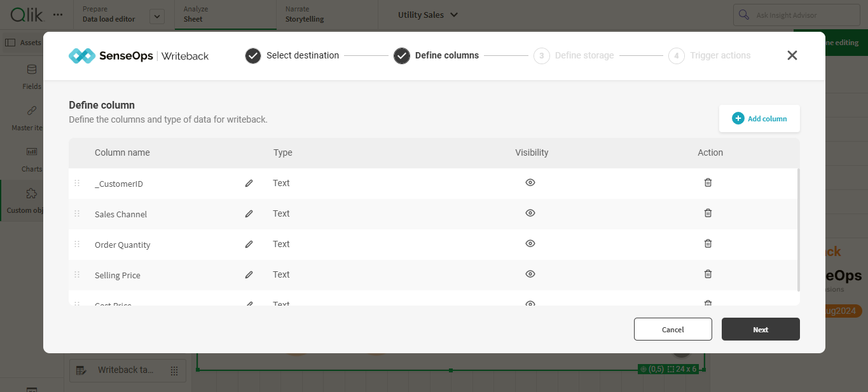Screen dimensions: 868x392
Task: Go to the Trigger actions step
Action: click(x=710, y=56)
